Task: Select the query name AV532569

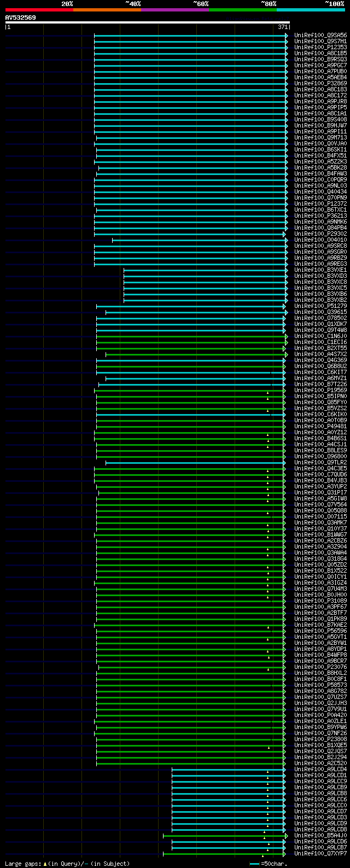Action: [21, 18]
